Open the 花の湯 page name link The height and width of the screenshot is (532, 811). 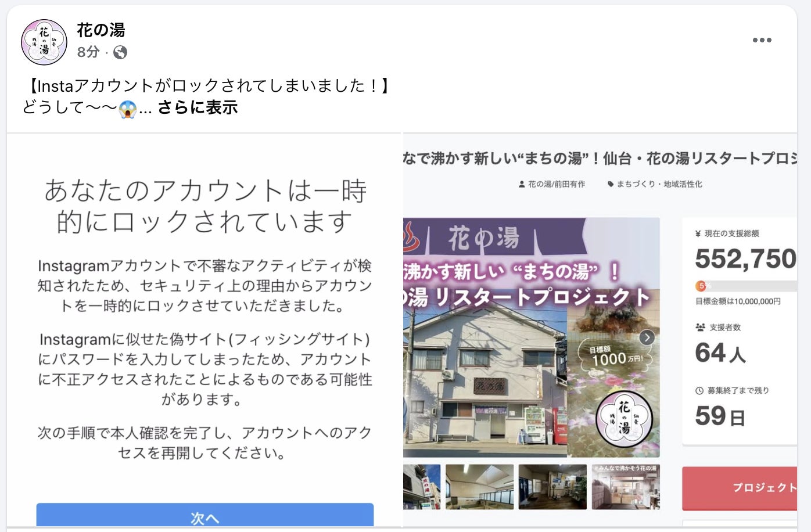pyautogui.click(x=101, y=30)
